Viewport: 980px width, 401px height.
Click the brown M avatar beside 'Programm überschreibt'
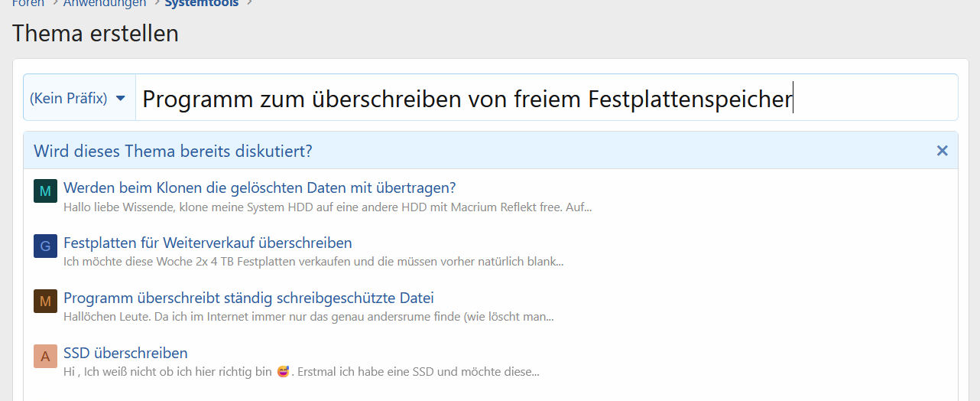[45, 301]
